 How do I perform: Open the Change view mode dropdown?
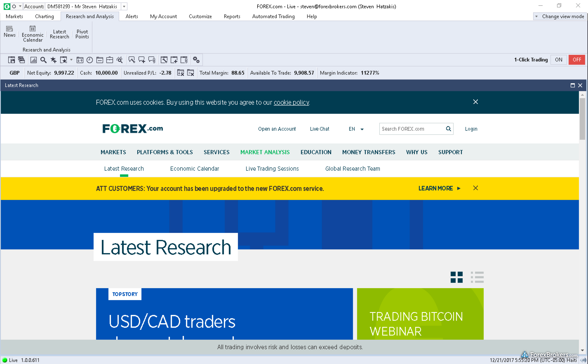tap(560, 16)
